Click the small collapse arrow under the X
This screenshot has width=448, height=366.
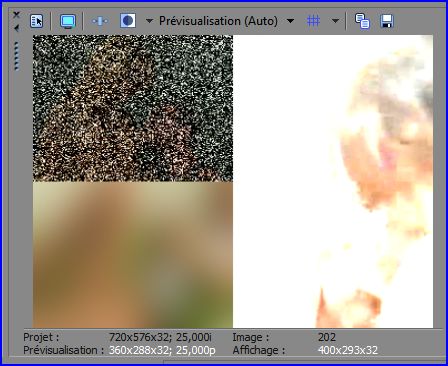click(x=16, y=29)
